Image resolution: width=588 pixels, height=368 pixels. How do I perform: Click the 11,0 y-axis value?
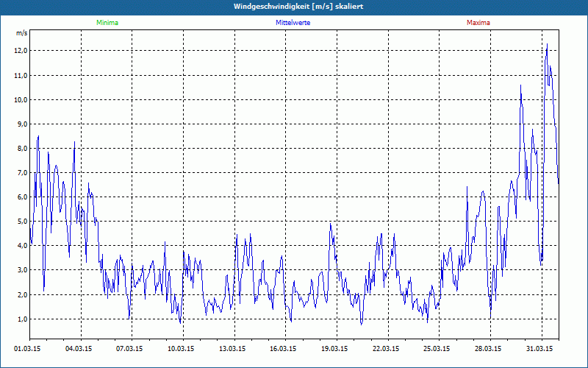tap(22, 76)
